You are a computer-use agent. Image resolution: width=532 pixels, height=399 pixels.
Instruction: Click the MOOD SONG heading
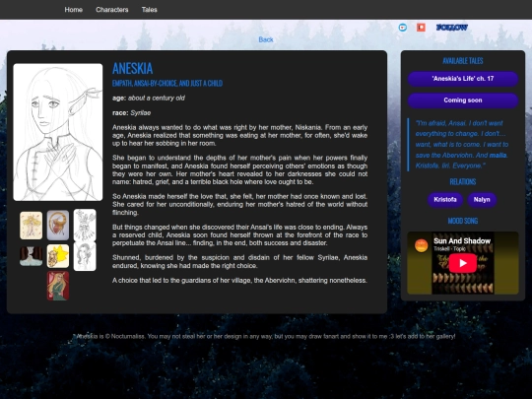click(463, 222)
